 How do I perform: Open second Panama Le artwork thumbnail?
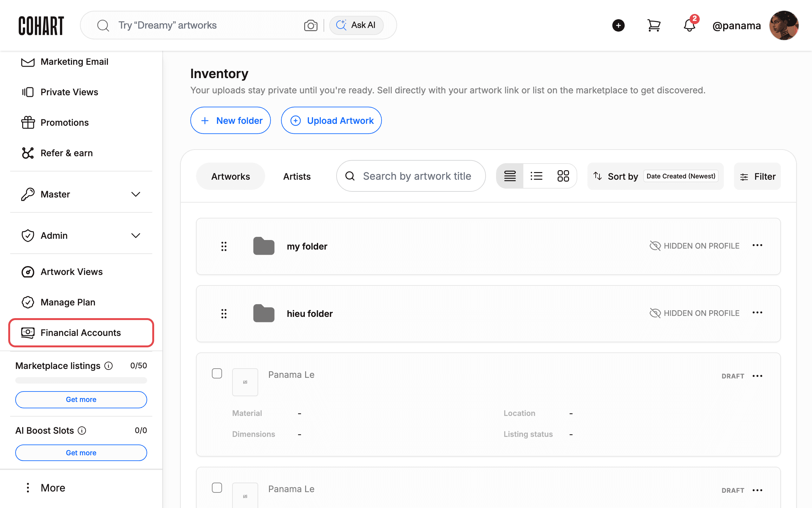click(x=245, y=496)
